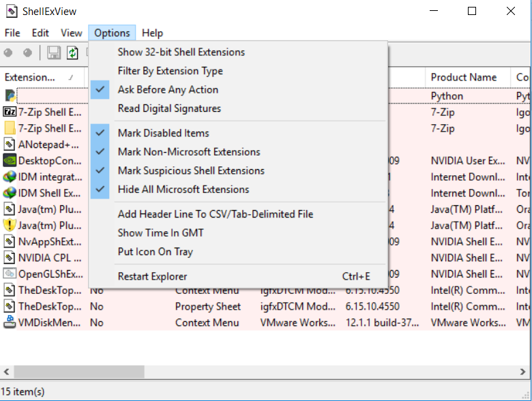Click the OpenGLShEx row icon

click(10, 273)
